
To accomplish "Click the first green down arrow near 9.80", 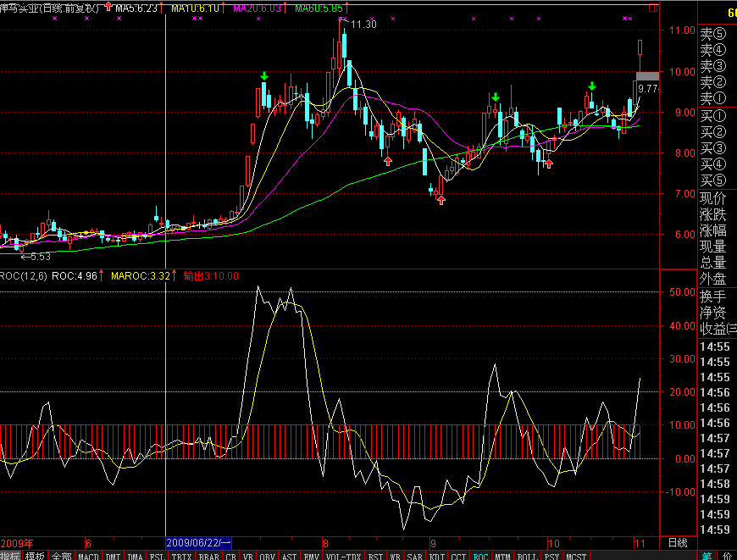I will point(264,77).
